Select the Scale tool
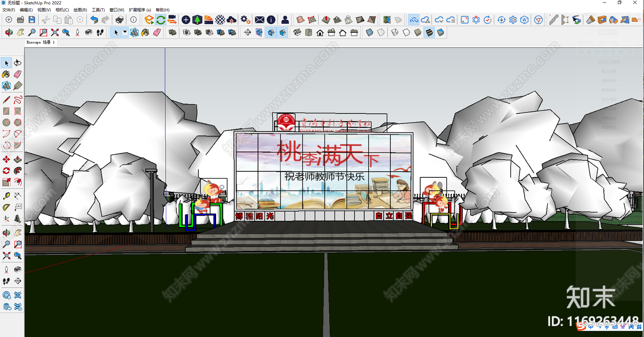This screenshot has width=644, height=337. [6, 182]
